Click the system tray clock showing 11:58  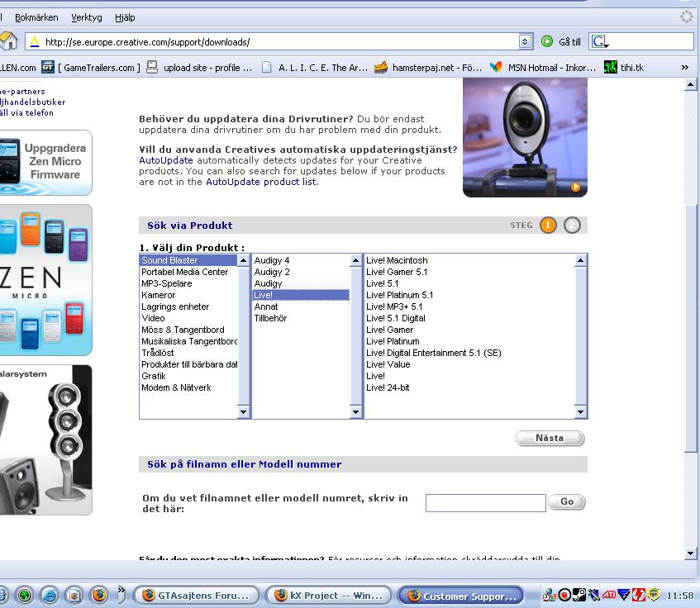pos(680,596)
